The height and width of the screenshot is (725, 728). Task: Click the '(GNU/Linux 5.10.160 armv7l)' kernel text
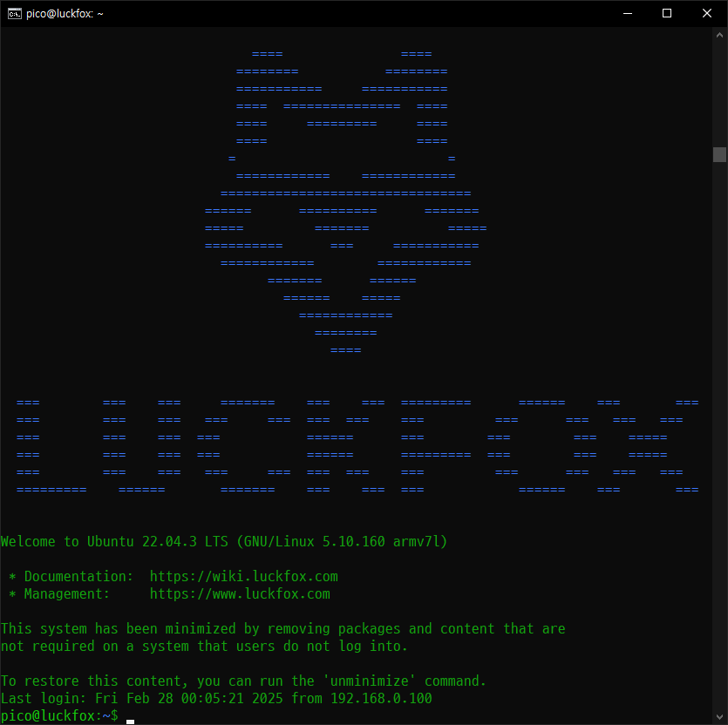pyautogui.click(x=342, y=541)
